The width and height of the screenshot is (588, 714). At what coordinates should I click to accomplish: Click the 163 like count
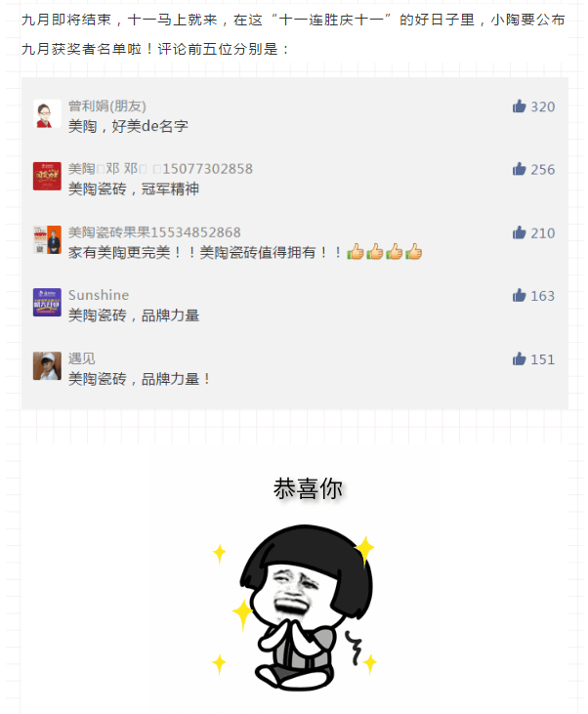point(542,296)
